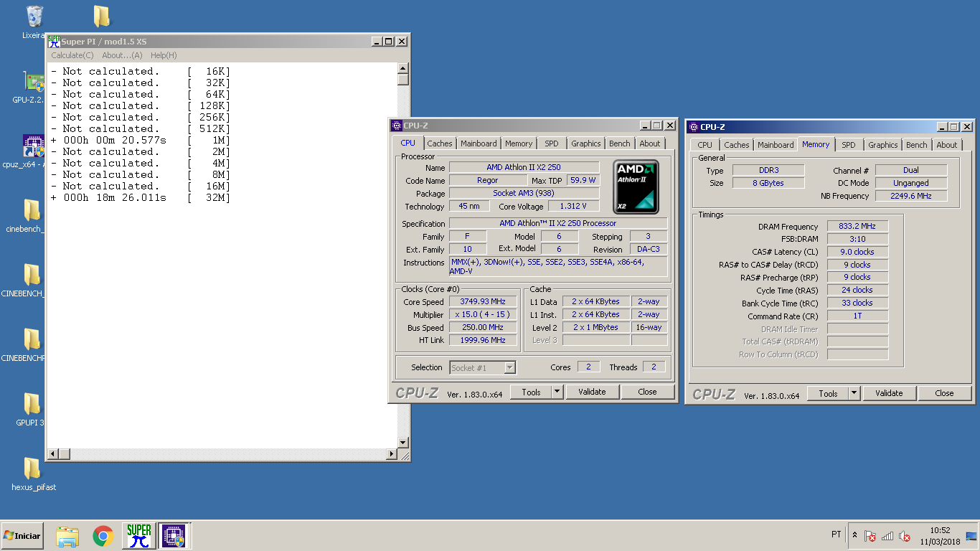Select the CINEBENCHR desktop folder
Viewport: 980px width, 551px height.
point(33,339)
